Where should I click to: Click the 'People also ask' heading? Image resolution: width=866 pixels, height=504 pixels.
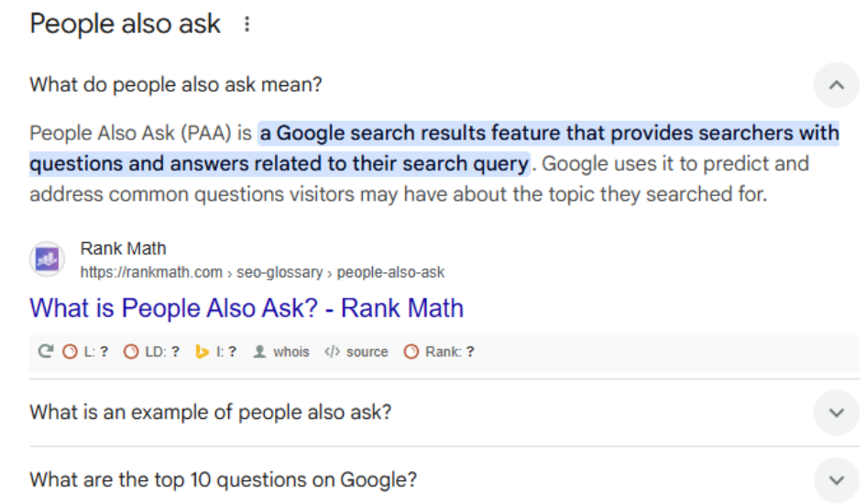tap(125, 25)
